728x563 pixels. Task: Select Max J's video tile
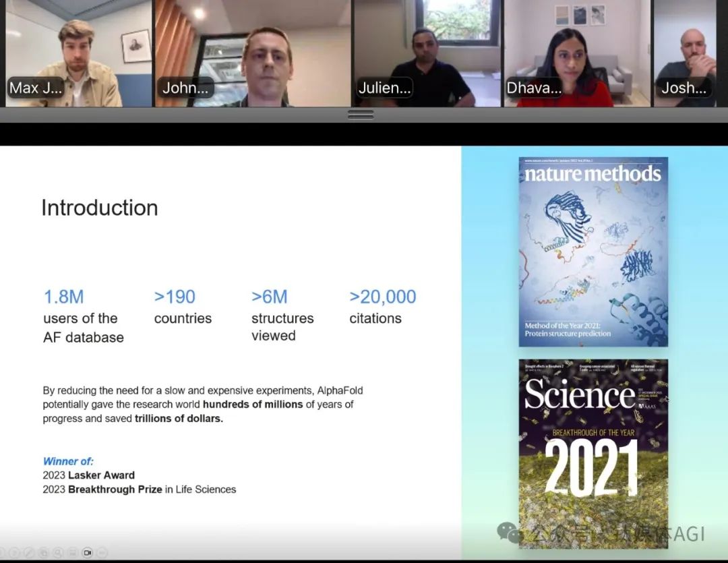76,54
